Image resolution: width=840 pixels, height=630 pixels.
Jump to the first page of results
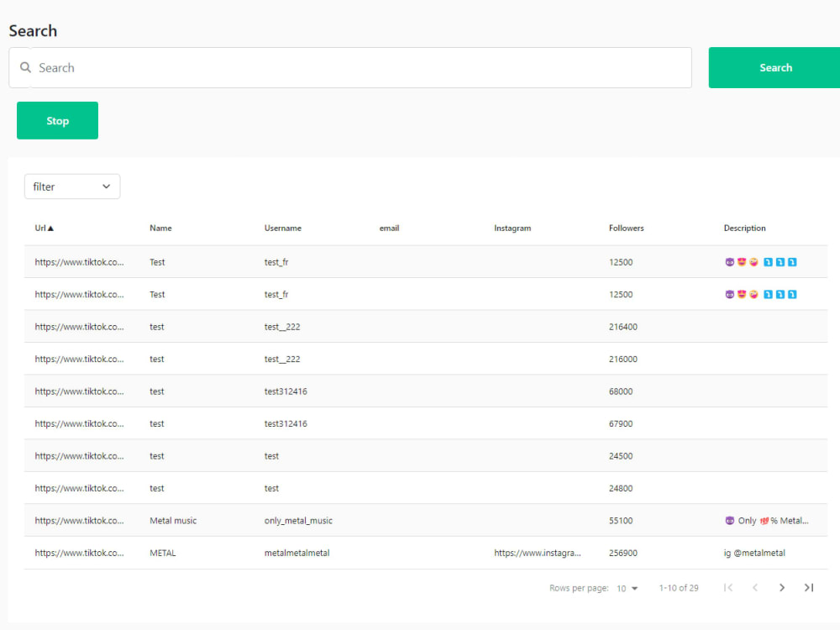[728, 587]
